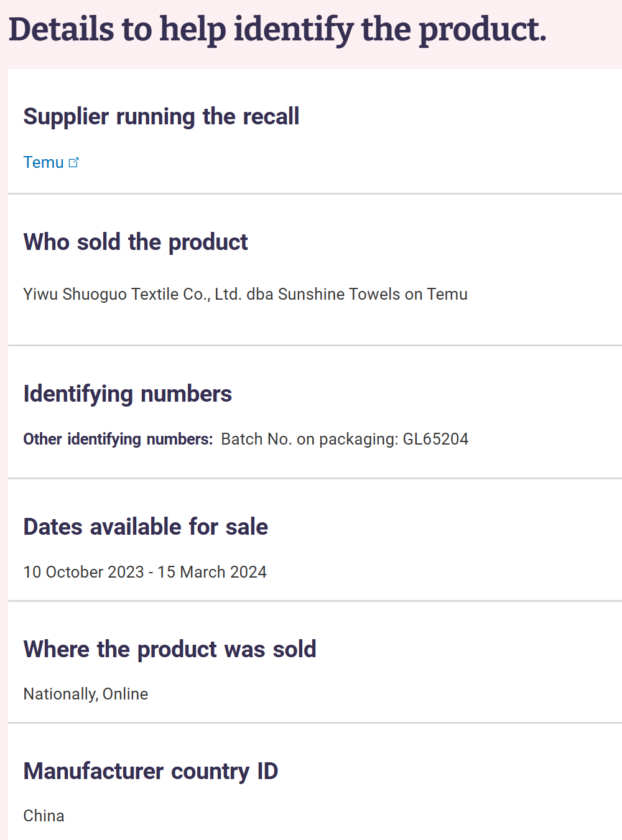Click the 'Details to help identify the product' heading
The height and width of the screenshot is (840, 622).
277,30
